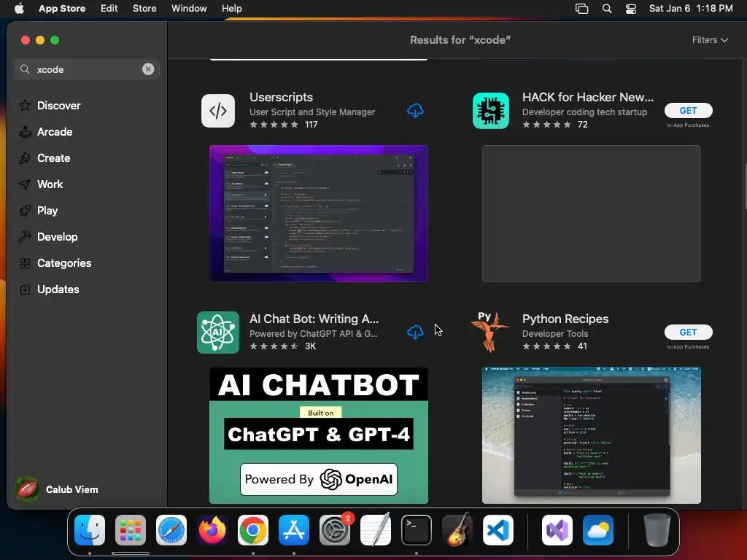Open the Store menu
Viewport: 747px width, 560px height.
[x=144, y=8]
